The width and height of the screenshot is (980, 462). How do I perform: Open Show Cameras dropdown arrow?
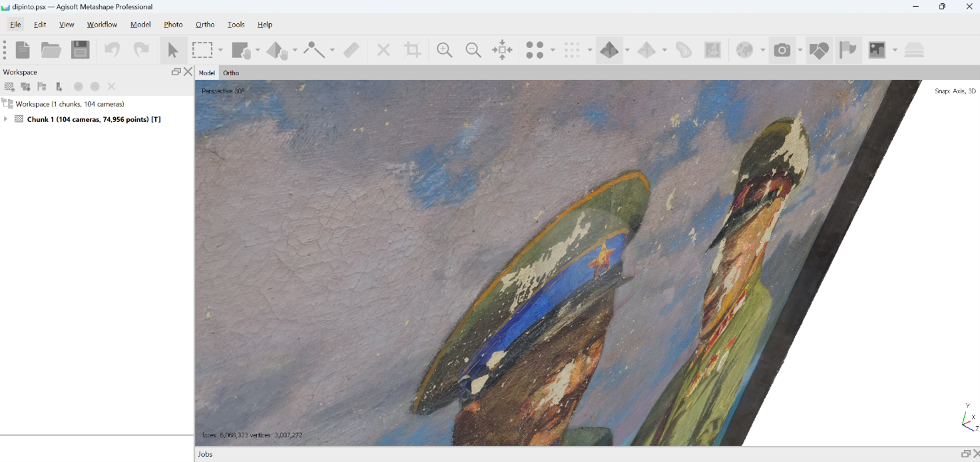(800, 50)
